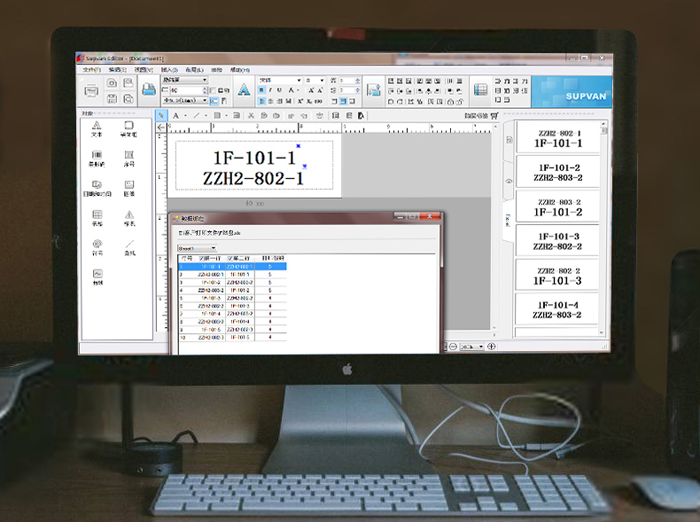Select the barcode object tool in left panel
Viewport: 700px width, 522px height.
pyautogui.click(x=97, y=158)
